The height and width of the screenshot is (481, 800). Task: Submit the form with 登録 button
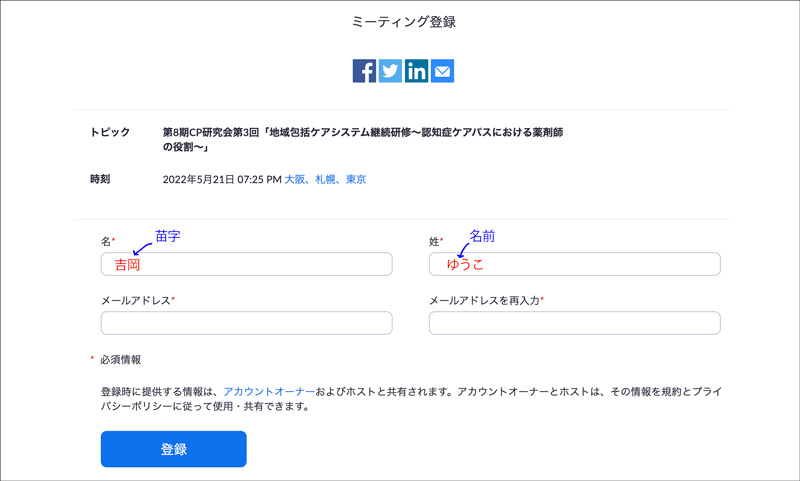pos(173,449)
